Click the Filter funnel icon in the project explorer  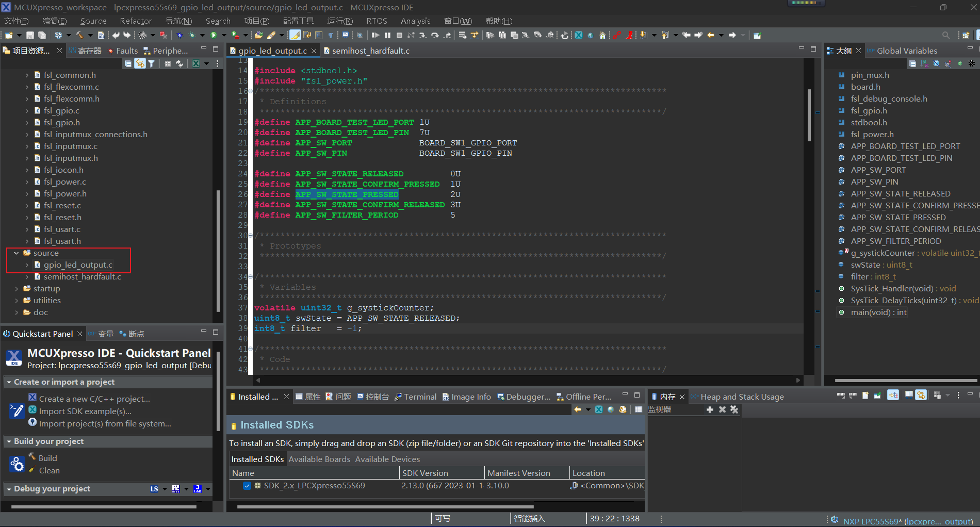point(151,63)
